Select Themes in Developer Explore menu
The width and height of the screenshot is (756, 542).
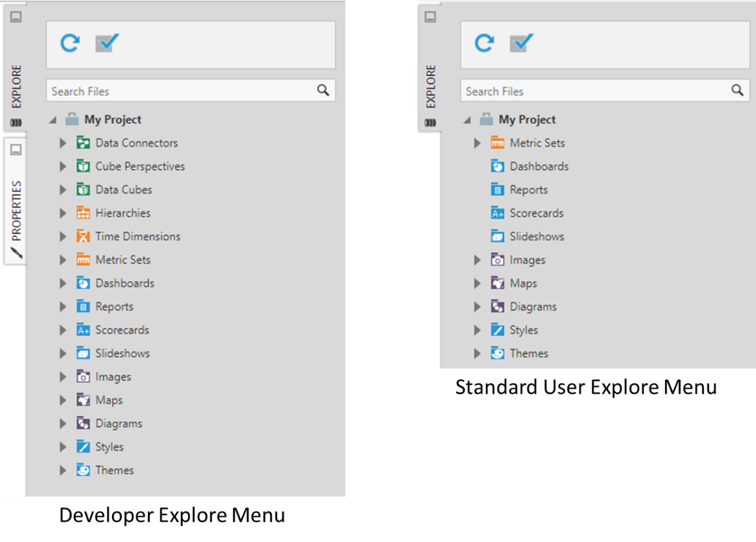(x=114, y=470)
